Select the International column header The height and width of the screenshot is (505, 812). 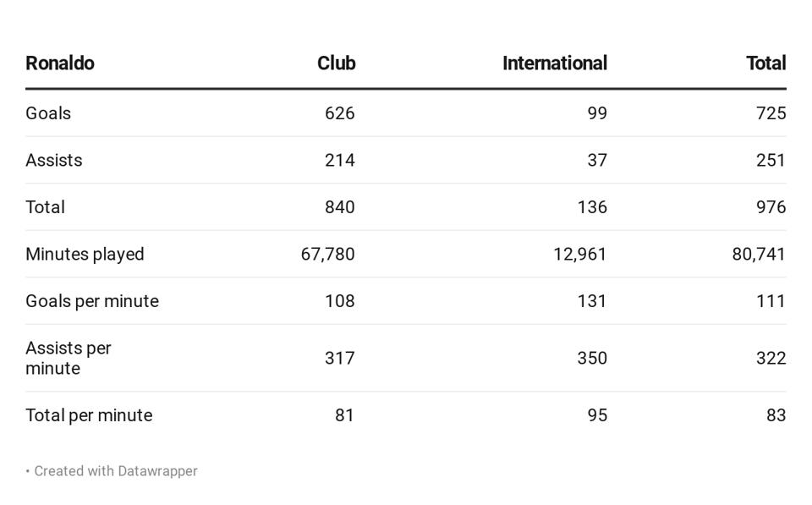click(x=555, y=63)
